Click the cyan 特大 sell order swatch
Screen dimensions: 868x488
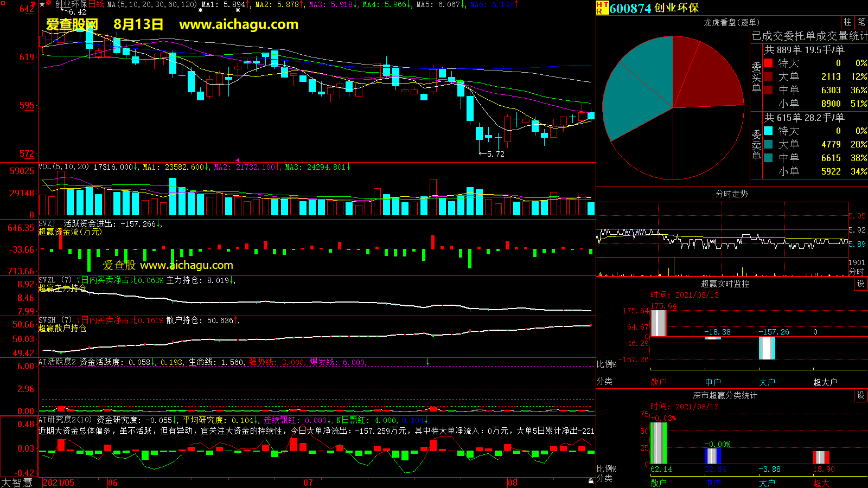point(768,131)
